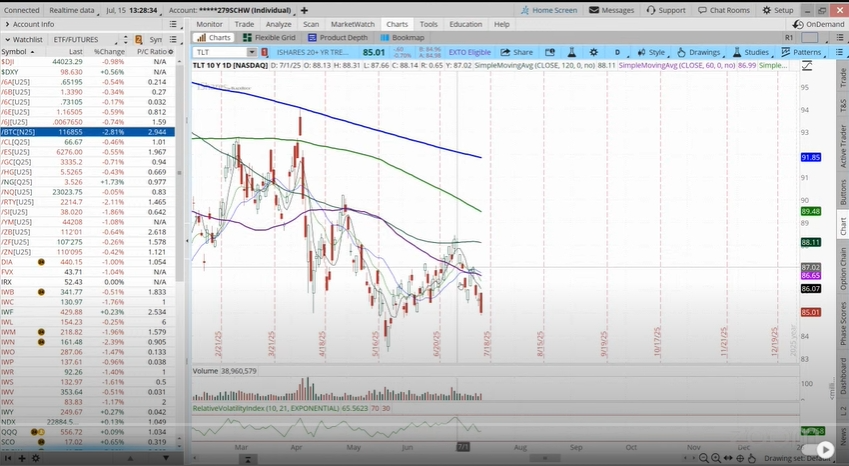Image resolution: width=849 pixels, height=466 pixels.
Task: Click the bottom-left go-to-first arrow icon
Action: [9, 458]
